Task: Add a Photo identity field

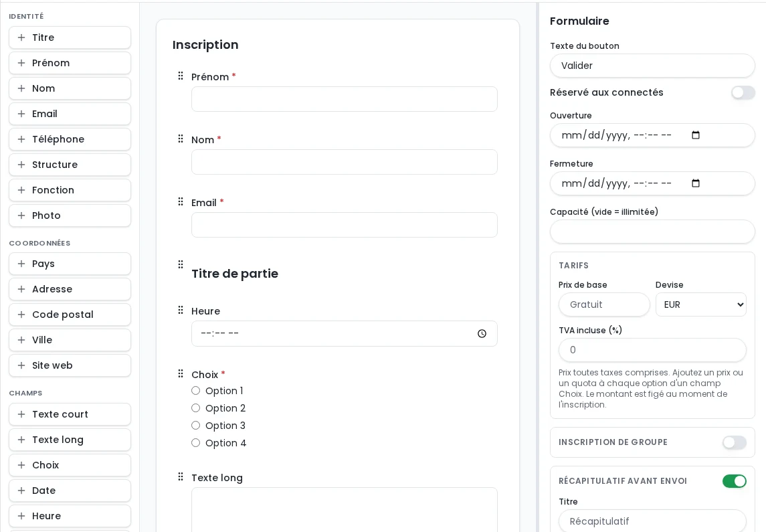Action: (70, 215)
